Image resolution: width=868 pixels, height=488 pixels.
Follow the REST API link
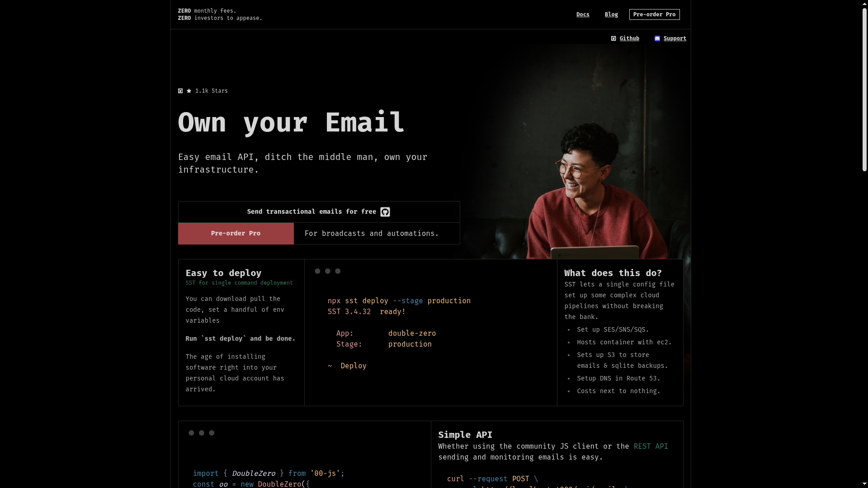point(651,446)
